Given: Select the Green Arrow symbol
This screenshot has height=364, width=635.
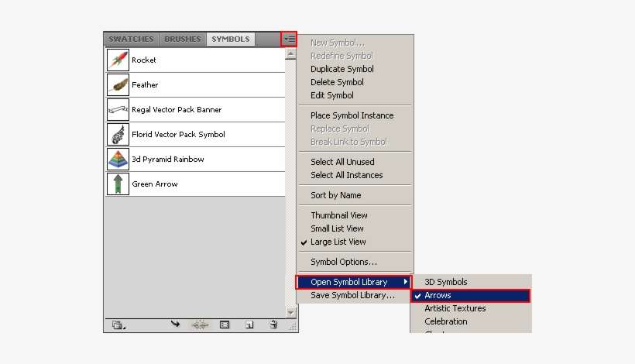Looking at the screenshot, I should (x=154, y=184).
